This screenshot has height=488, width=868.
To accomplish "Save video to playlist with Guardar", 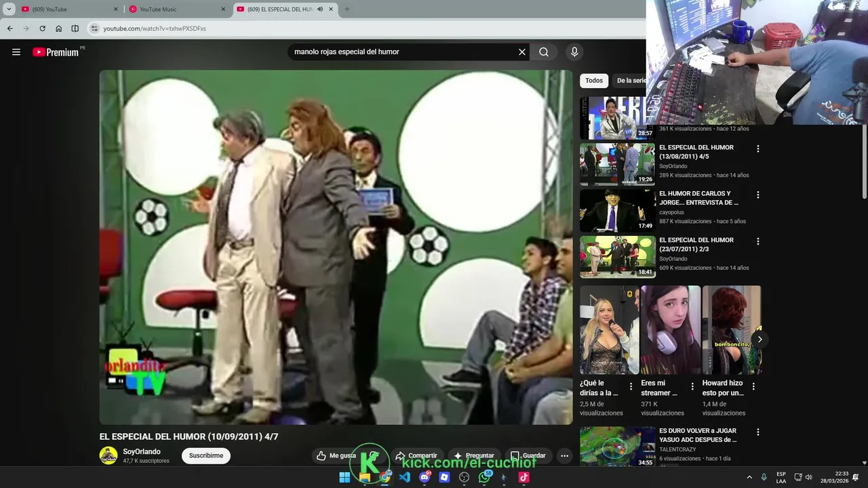I will 528,455.
